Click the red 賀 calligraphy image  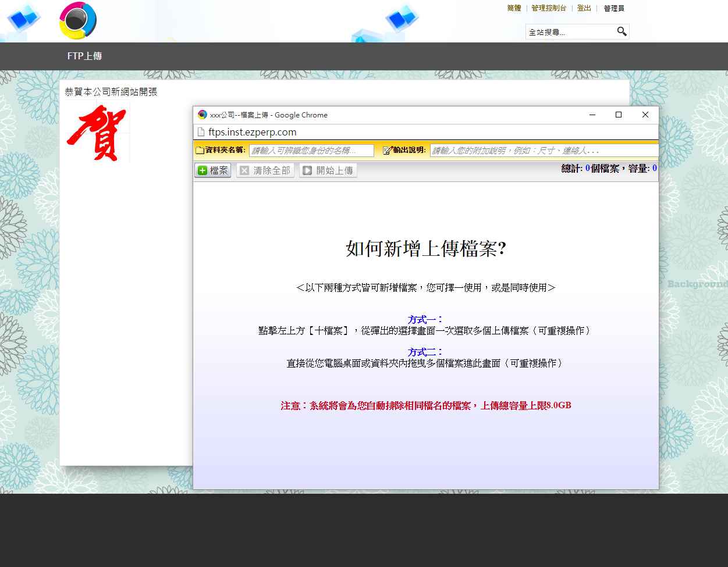click(97, 133)
